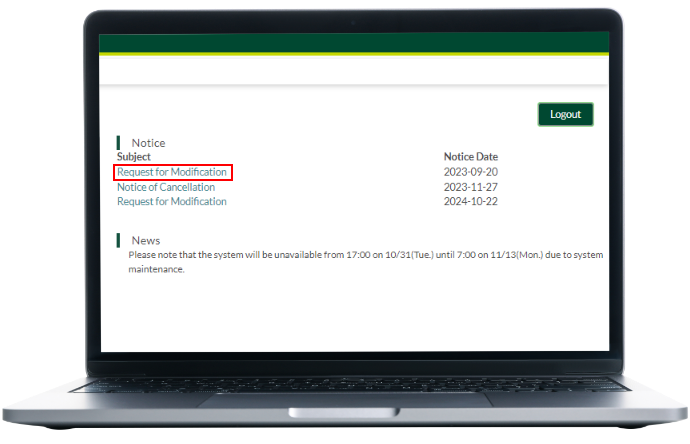This screenshot has height=444, width=690.
Task: Click the News section heading
Action: coord(146,241)
